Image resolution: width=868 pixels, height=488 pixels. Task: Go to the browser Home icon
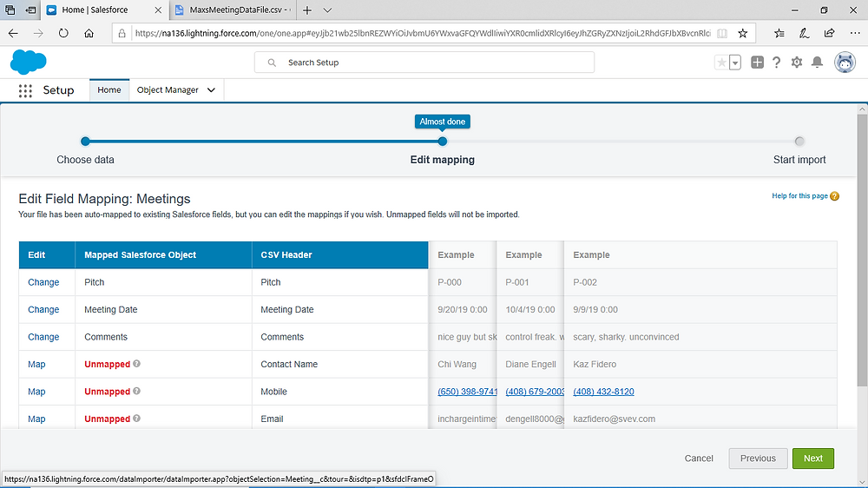pos(89,33)
